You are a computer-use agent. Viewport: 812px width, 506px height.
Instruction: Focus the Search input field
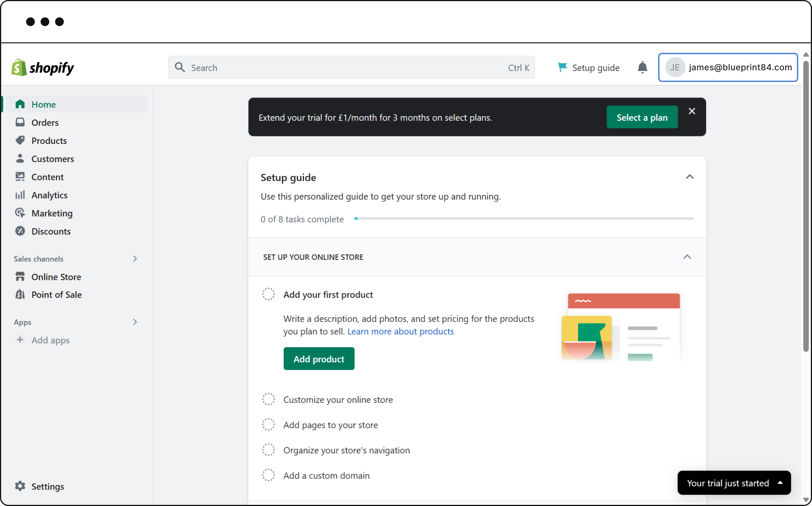pyautogui.click(x=351, y=67)
